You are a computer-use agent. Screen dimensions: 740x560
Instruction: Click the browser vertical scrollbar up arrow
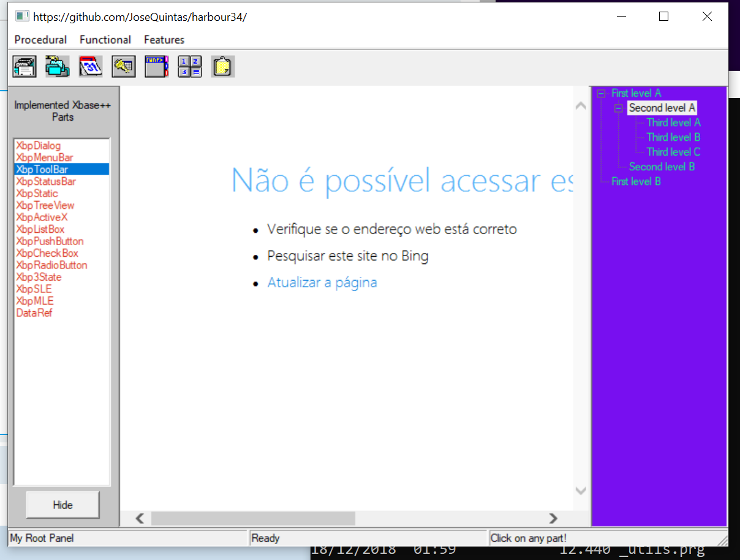[581, 106]
